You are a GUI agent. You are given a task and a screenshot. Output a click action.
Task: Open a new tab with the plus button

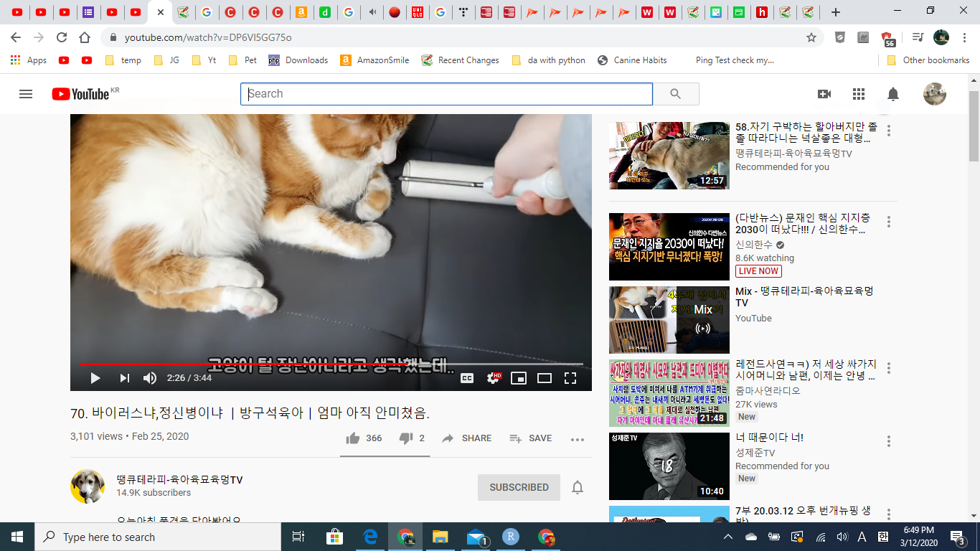click(835, 12)
